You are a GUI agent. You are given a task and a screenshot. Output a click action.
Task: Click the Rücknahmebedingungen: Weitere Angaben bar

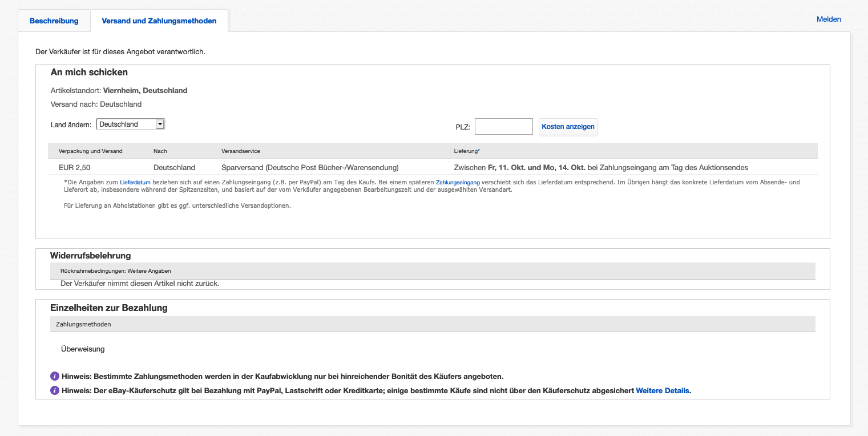(x=115, y=271)
